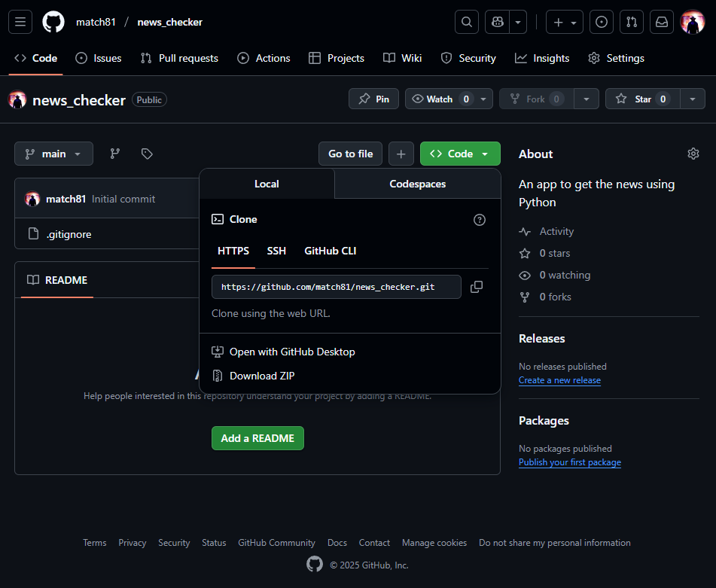This screenshot has height=588, width=716.
Task: Open the Releases heading link
Action: pyautogui.click(x=541, y=339)
